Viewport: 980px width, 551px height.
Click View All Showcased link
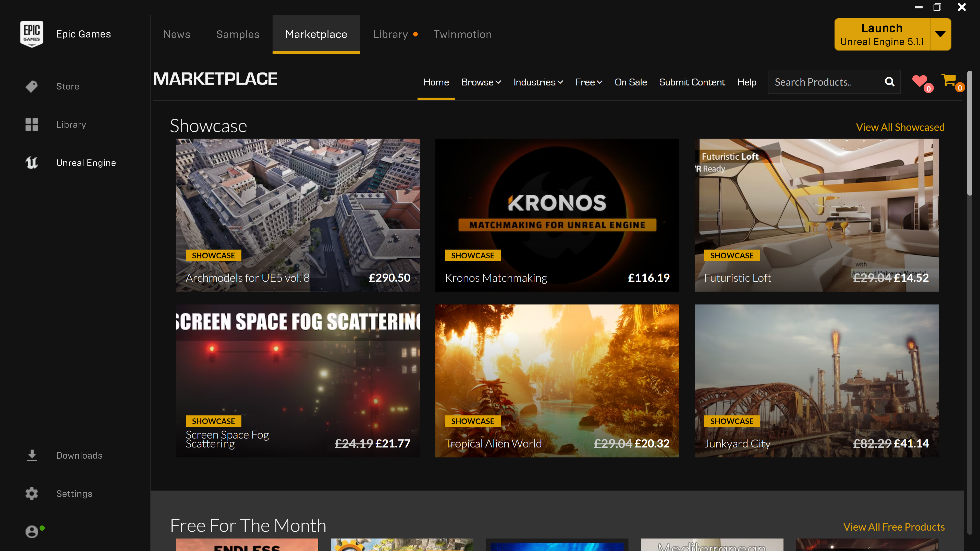pos(900,127)
